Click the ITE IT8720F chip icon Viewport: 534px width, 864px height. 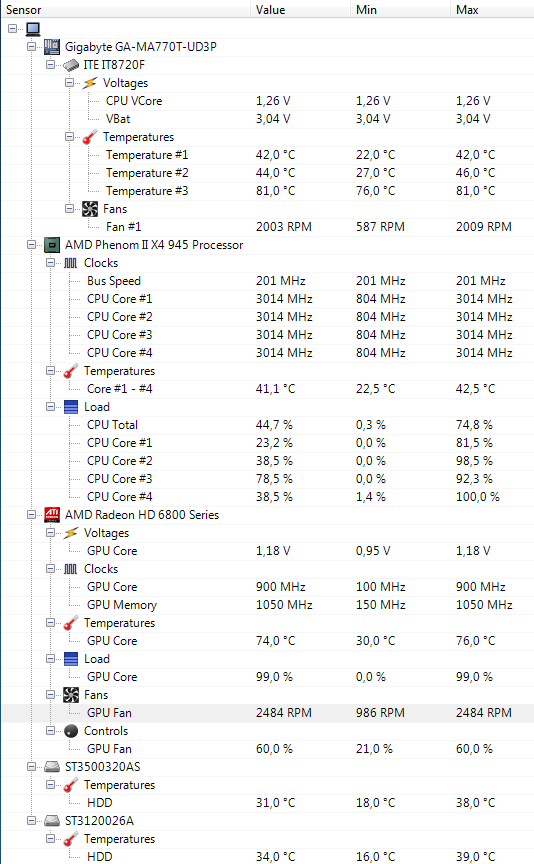[x=71, y=65]
